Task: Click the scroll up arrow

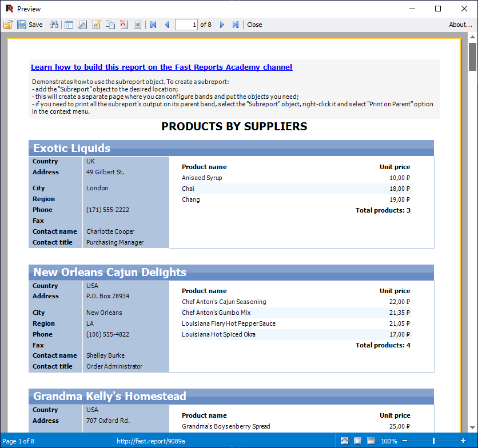Action: click(x=472, y=37)
